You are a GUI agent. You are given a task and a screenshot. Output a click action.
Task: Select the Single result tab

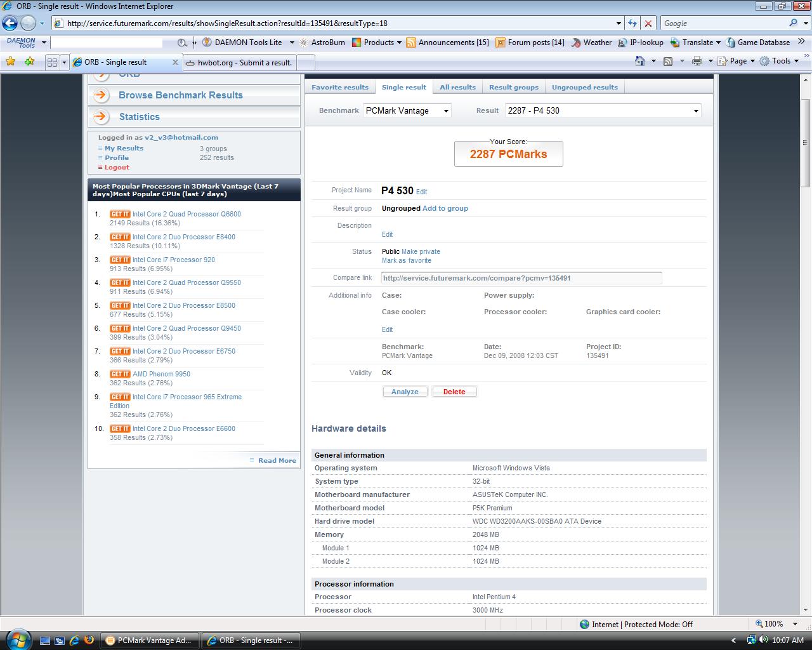tap(404, 87)
